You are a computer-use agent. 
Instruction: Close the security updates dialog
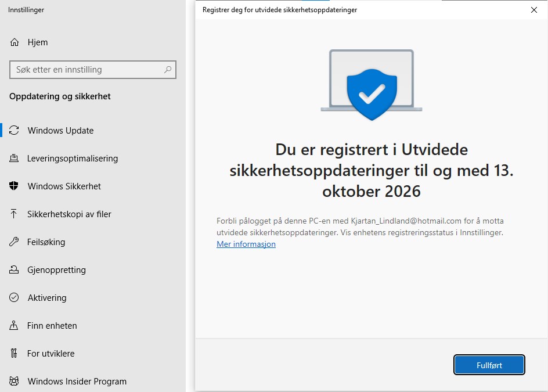pyautogui.click(x=534, y=10)
